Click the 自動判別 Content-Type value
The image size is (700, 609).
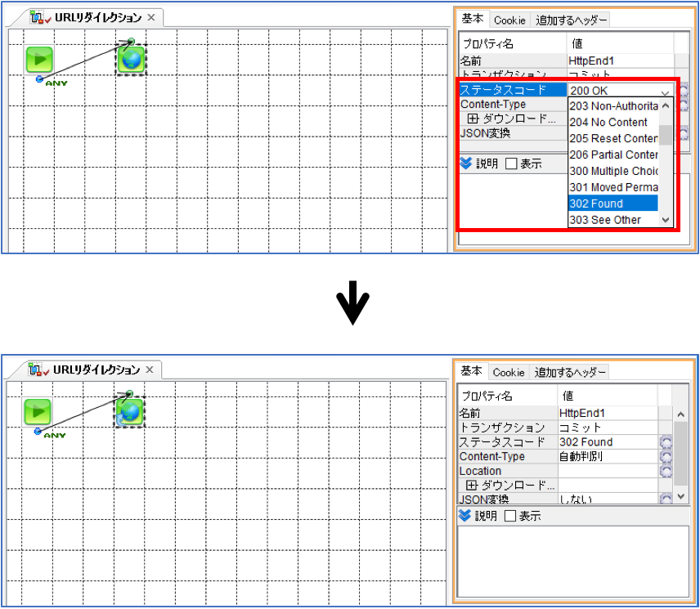click(608, 456)
